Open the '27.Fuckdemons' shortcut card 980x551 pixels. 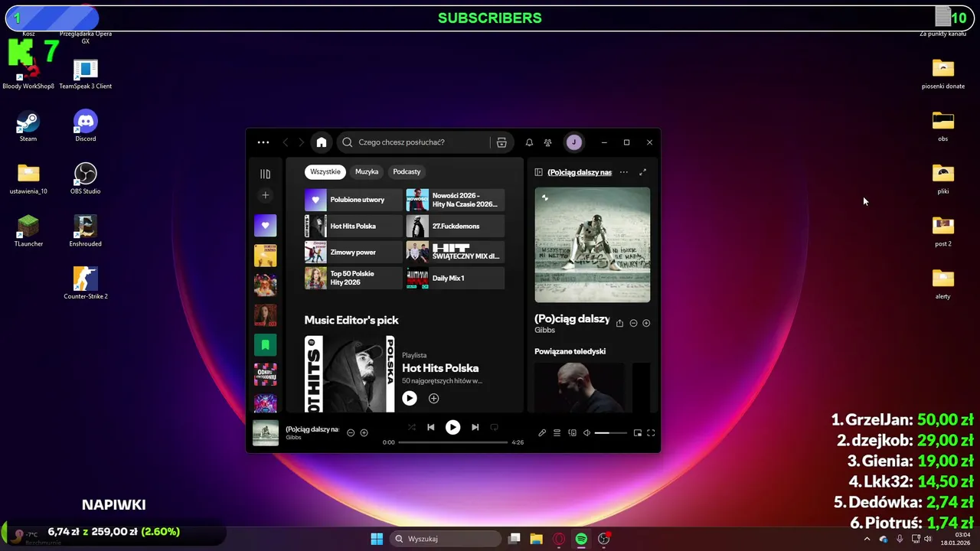tap(456, 226)
